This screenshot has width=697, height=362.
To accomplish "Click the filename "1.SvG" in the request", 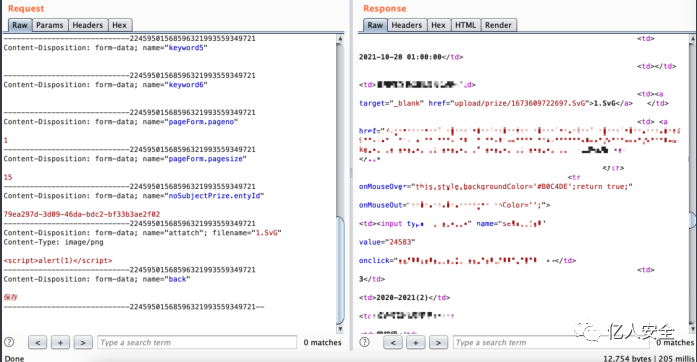I will coord(268,233).
